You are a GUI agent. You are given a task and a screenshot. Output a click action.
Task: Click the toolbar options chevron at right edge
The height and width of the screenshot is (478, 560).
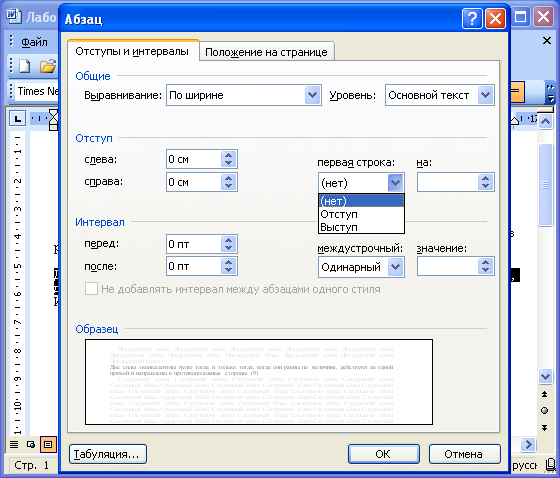[551, 92]
